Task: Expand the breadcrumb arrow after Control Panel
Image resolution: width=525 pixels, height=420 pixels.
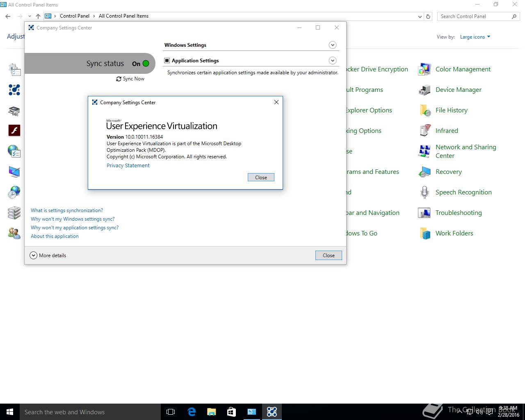Action: click(94, 16)
